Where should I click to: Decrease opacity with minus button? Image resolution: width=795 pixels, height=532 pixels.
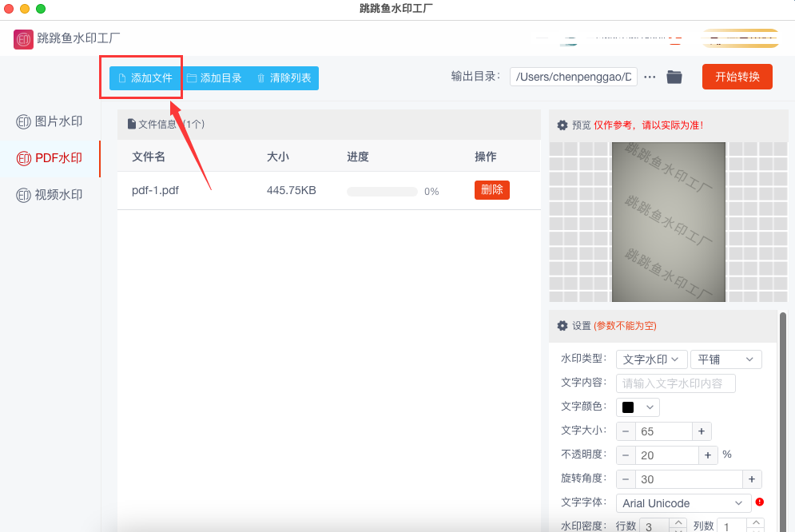625,455
